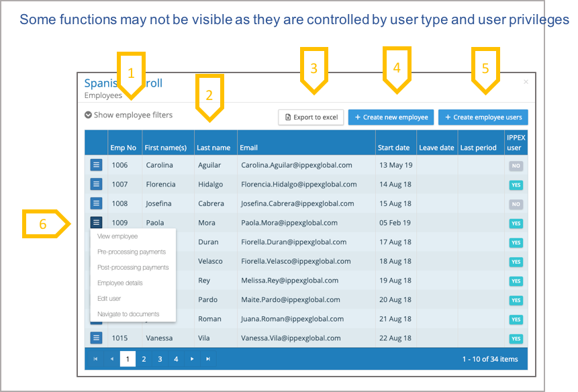Collapse menu icon on Paola Mora row

[96, 223]
